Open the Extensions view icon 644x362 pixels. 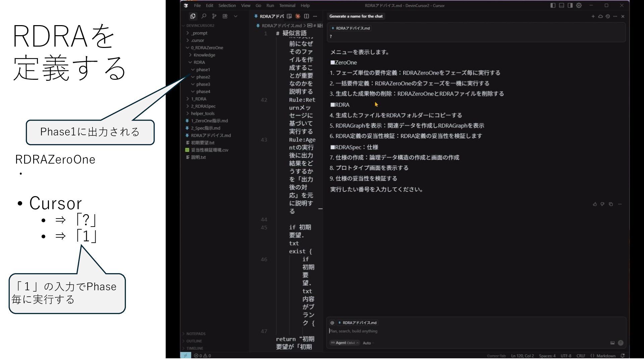pos(225,16)
